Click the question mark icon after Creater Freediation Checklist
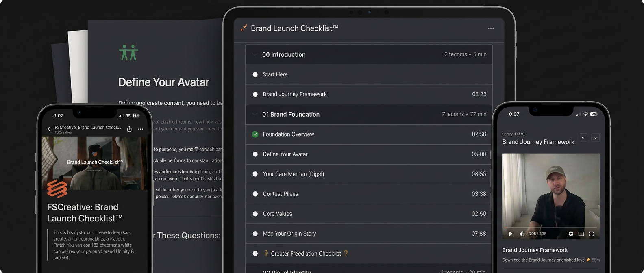Image resolution: width=644 pixels, height=273 pixels. 346,253
